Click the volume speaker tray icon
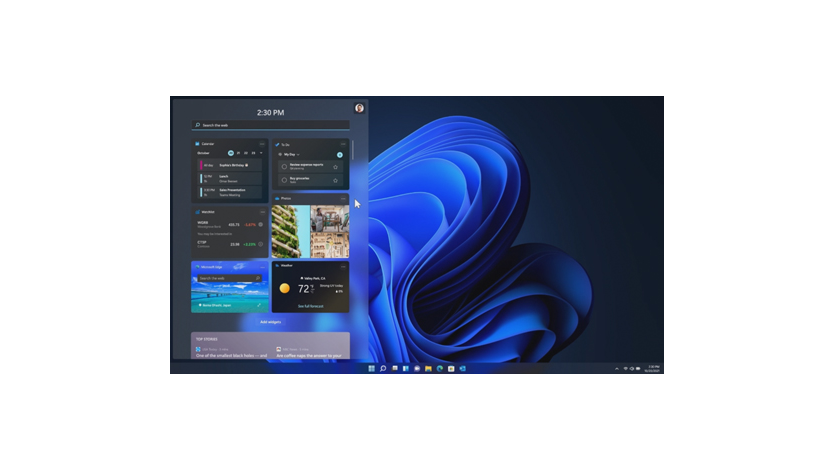The image size is (834, 470). [632, 368]
